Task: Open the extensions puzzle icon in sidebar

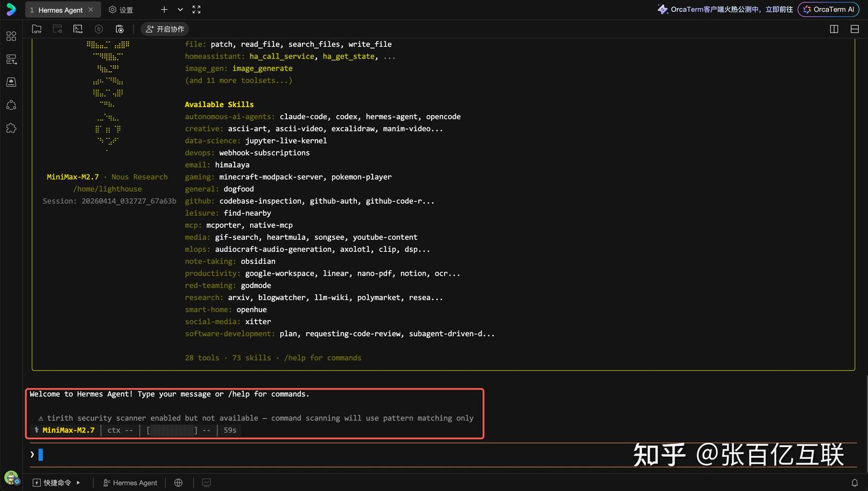Action: 11,128
